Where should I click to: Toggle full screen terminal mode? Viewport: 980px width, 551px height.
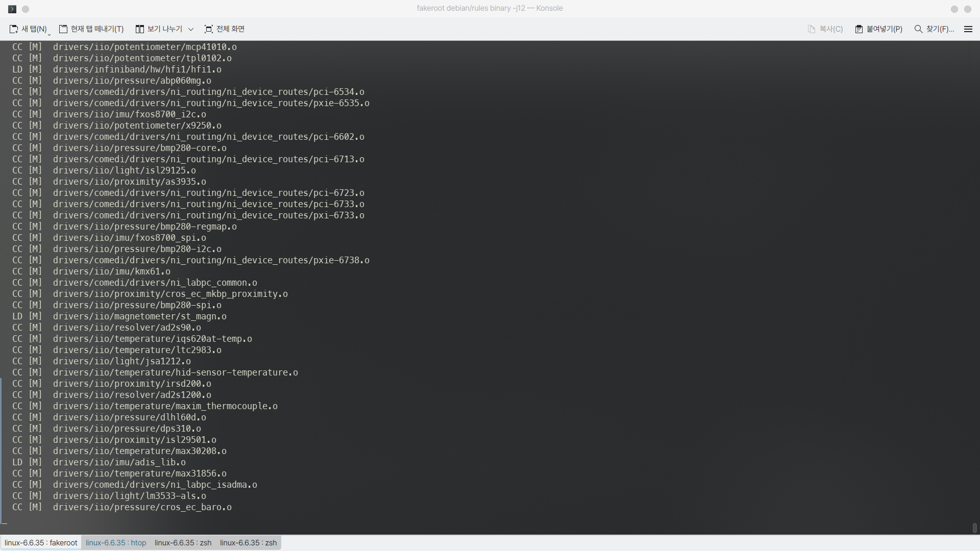(x=224, y=29)
